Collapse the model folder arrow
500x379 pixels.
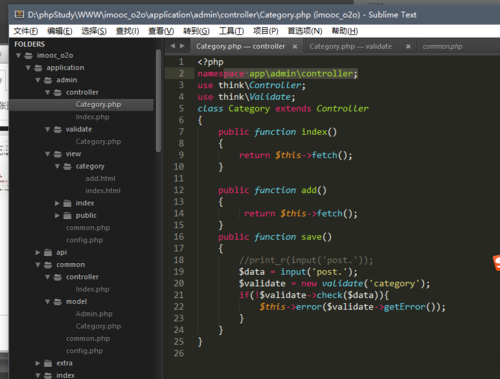[x=48, y=302]
